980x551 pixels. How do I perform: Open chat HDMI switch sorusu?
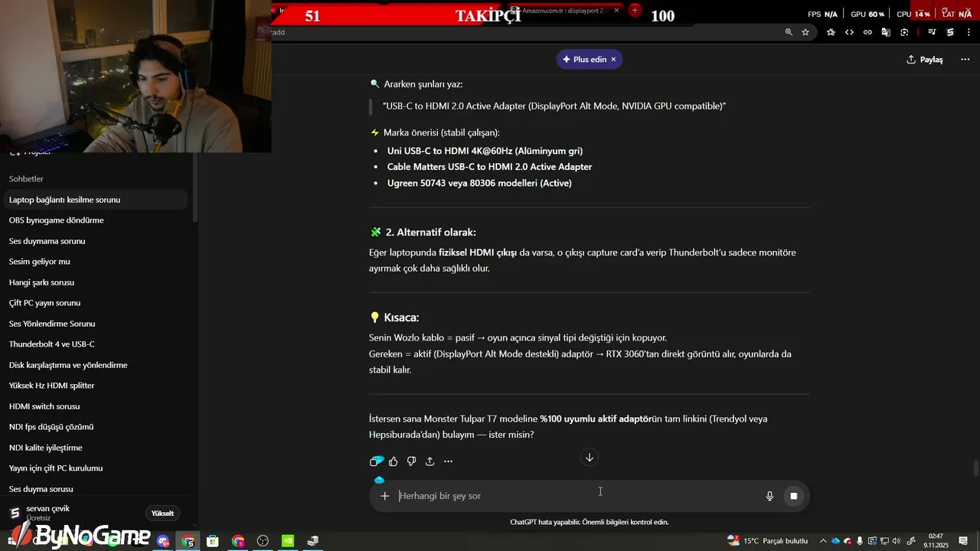tap(95, 406)
